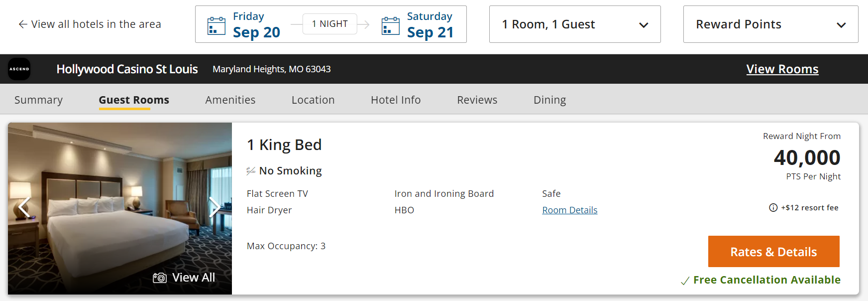Click the Rates & Details button

pos(773,251)
